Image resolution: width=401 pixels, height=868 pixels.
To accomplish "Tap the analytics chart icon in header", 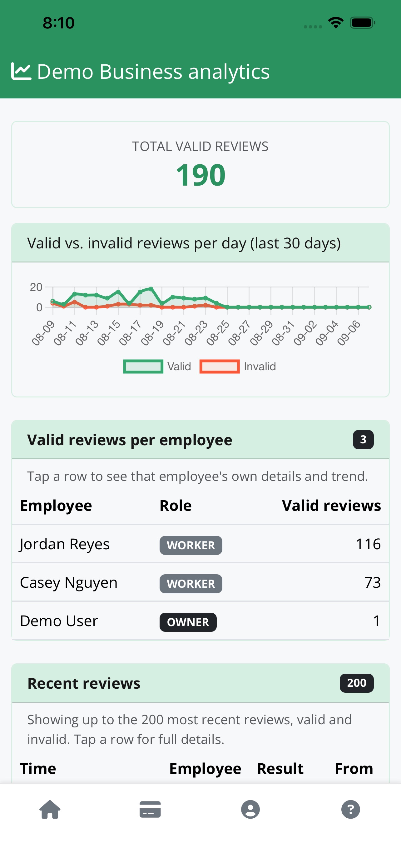I will click(x=21, y=71).
